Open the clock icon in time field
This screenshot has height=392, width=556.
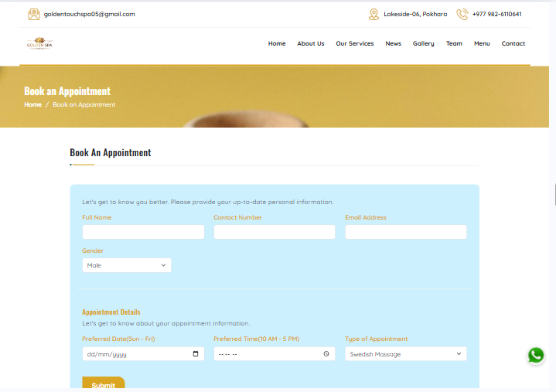pyautogui.click(x=326, y=353)
